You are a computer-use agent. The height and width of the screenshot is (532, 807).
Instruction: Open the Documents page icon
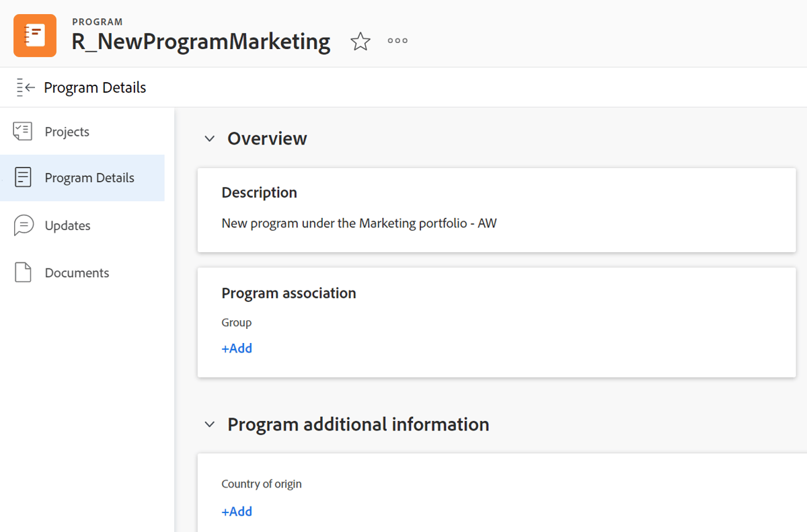[22, 272]
